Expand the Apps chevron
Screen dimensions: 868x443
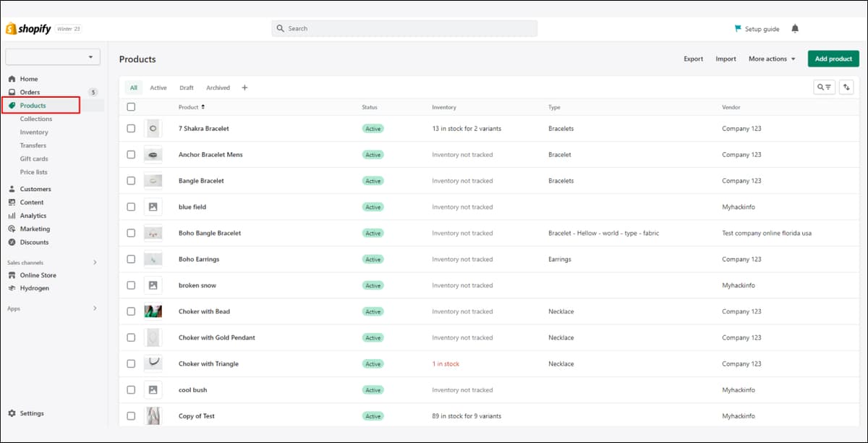95,308
